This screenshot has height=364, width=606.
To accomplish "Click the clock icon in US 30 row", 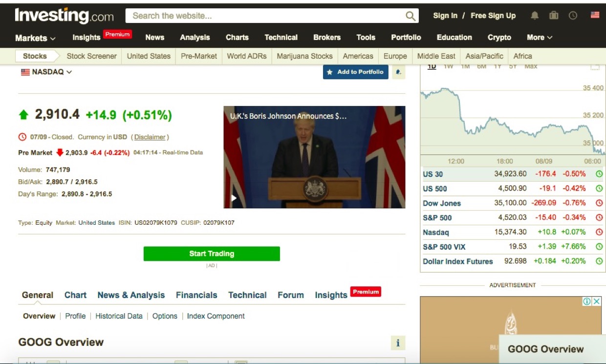I will pos(599,174).
